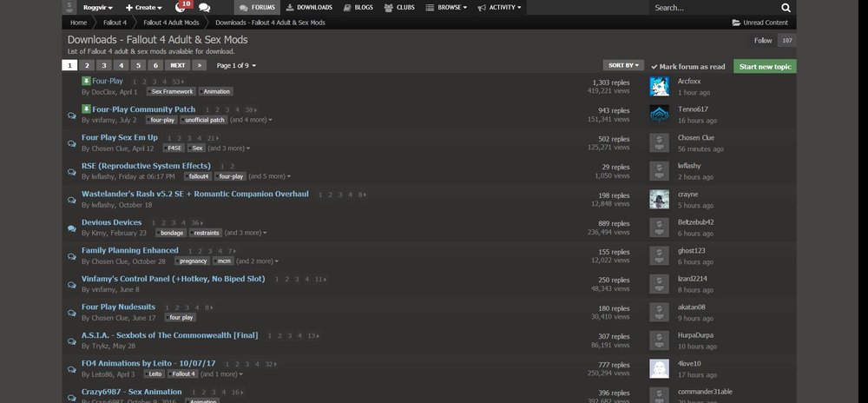The image size is (868, 403).
Task: Click akatan08's default avatar icon
Action: tap(660, 312)
